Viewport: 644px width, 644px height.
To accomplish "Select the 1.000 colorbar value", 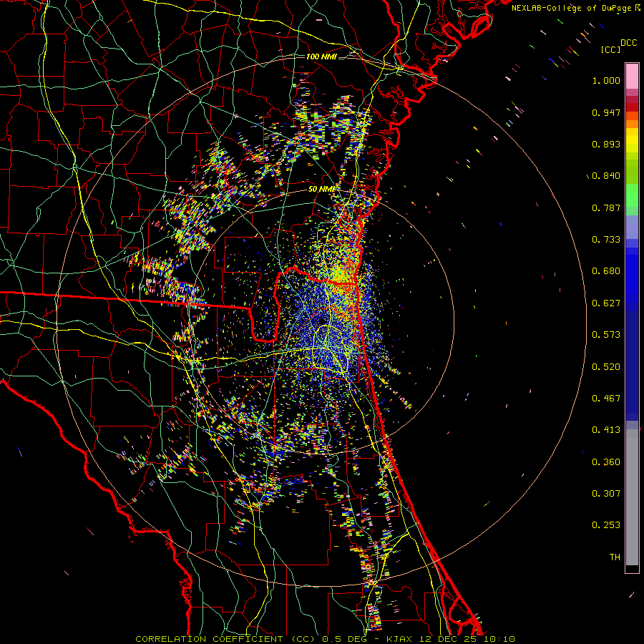I will [606, 80].
